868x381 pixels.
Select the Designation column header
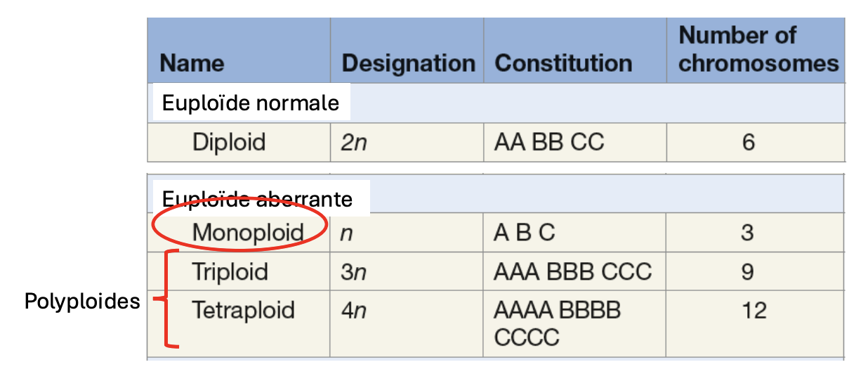tap(408, 64)
